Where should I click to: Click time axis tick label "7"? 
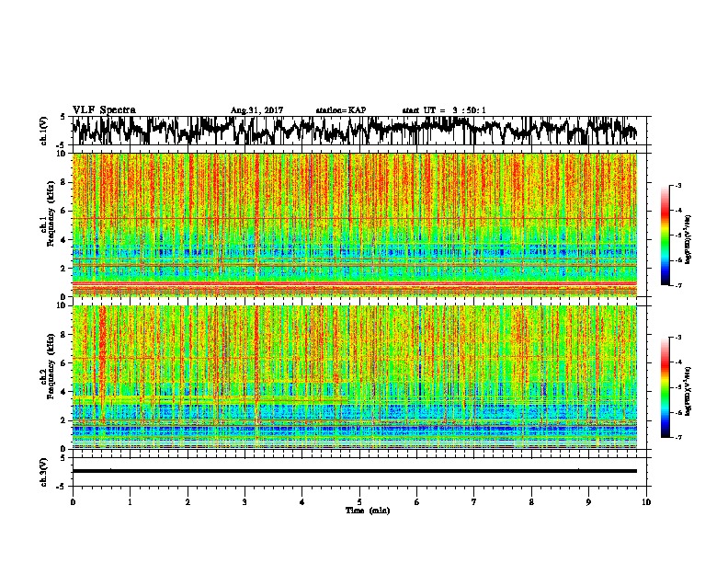point(474,502)
